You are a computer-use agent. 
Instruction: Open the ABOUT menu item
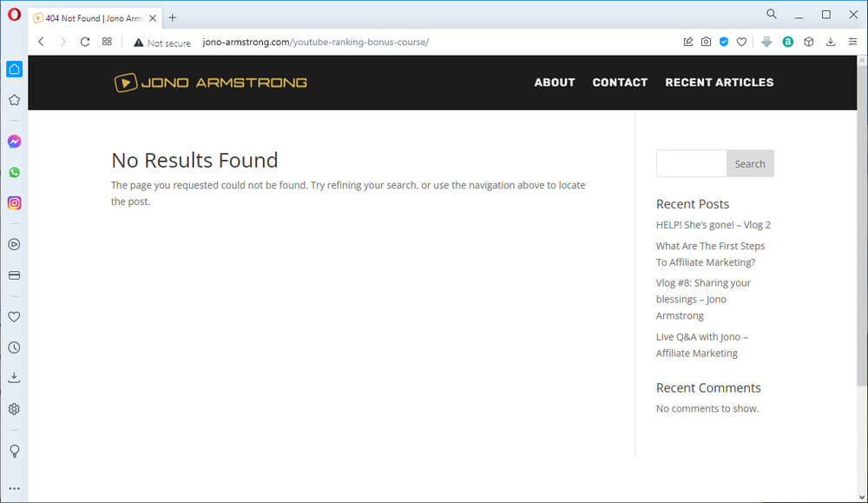coord(555,83)
